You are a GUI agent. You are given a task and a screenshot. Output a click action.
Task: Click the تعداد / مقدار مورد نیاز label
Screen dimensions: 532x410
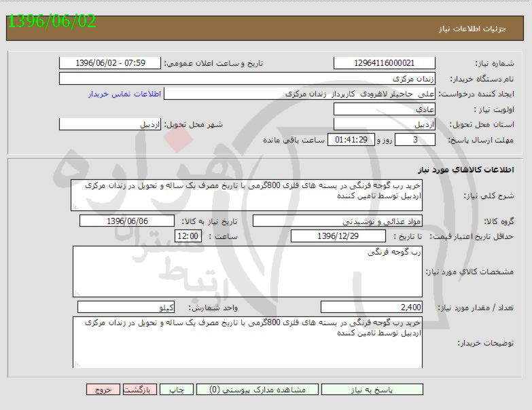tap(476, 307)
